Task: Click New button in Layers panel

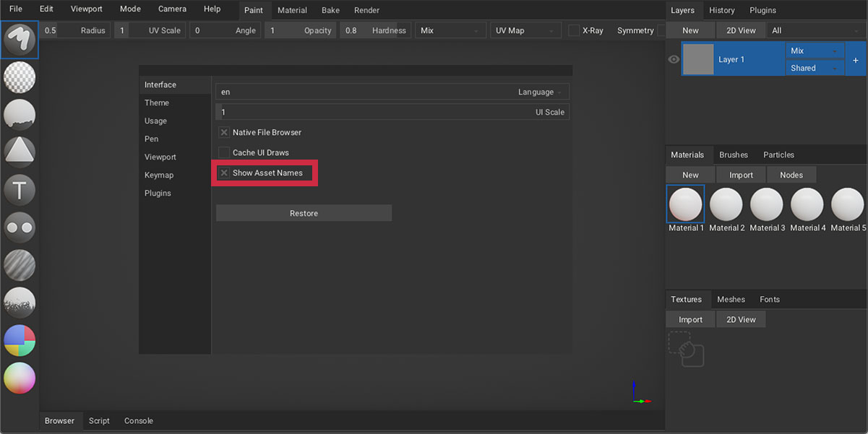Action: pos(690,30)
